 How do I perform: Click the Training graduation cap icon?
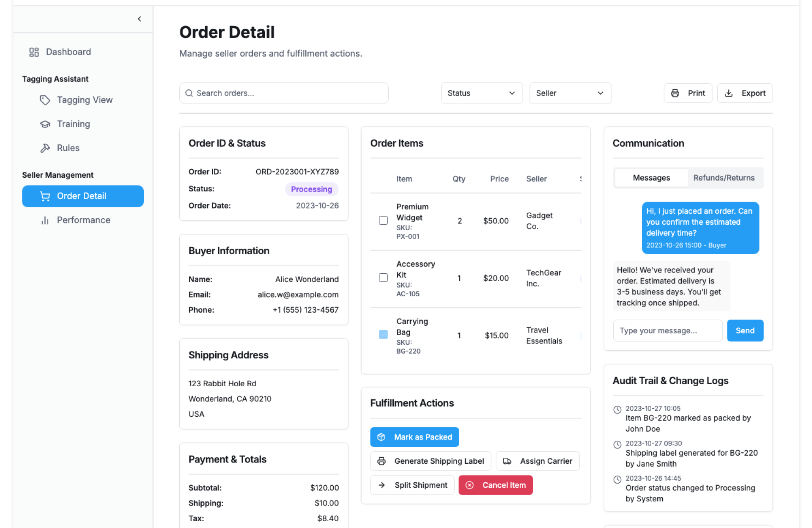(x=45, y=124)
